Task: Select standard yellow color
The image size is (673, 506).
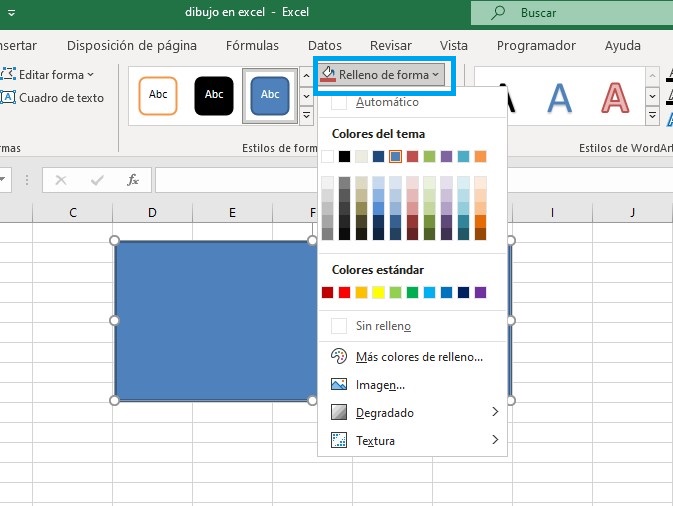Action: 378,292
